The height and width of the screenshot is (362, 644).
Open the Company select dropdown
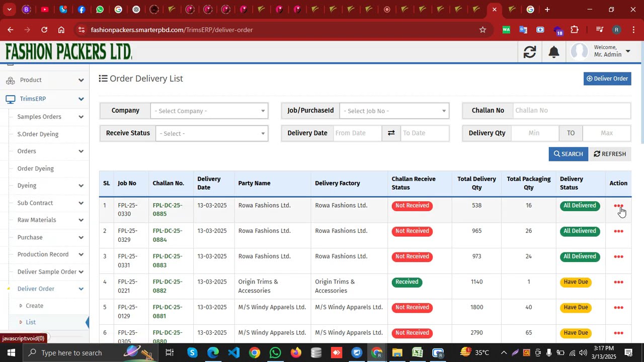[209, 111]
